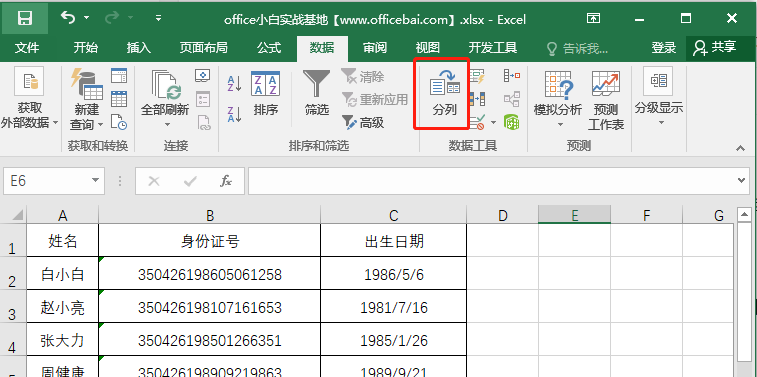Click the Consolidate icon

tap(512, 76)
